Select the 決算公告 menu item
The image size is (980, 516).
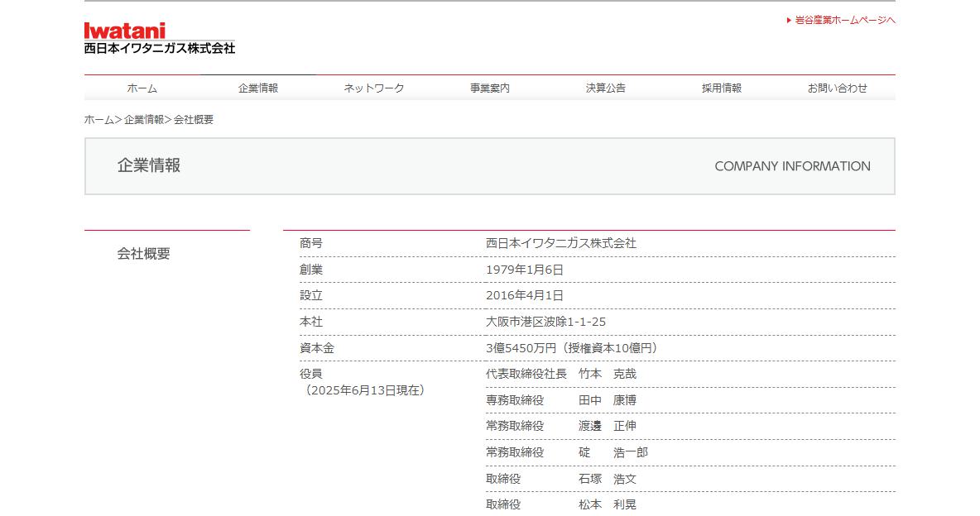tap(606, 88)
